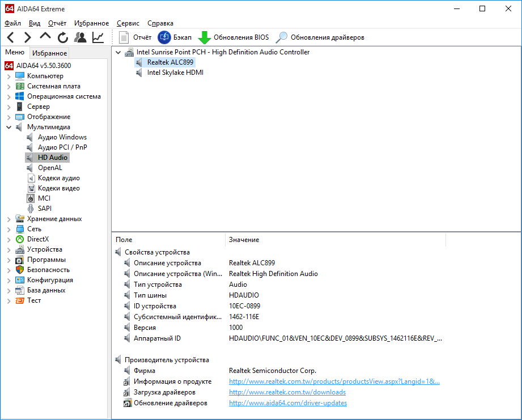Collapse the Intel Sunrise Point PCH node
This screenshot has height=420, width=522.
(x=118, y=52)
